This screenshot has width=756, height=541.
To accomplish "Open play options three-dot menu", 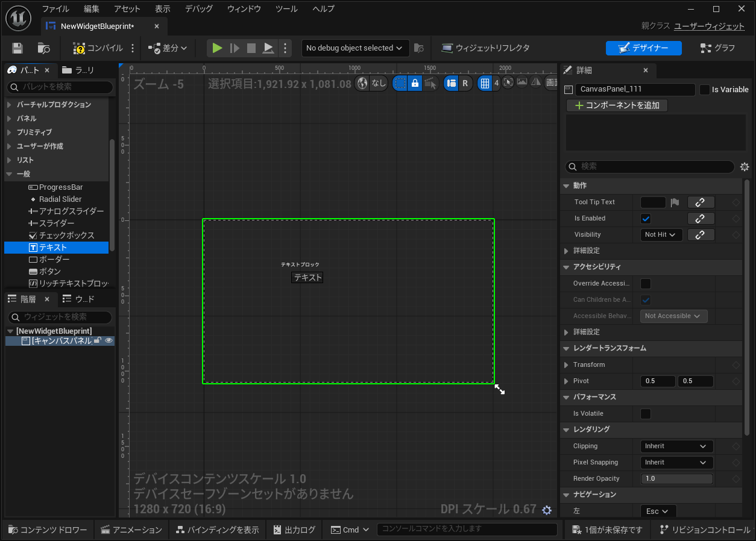I will click(285, 48).
